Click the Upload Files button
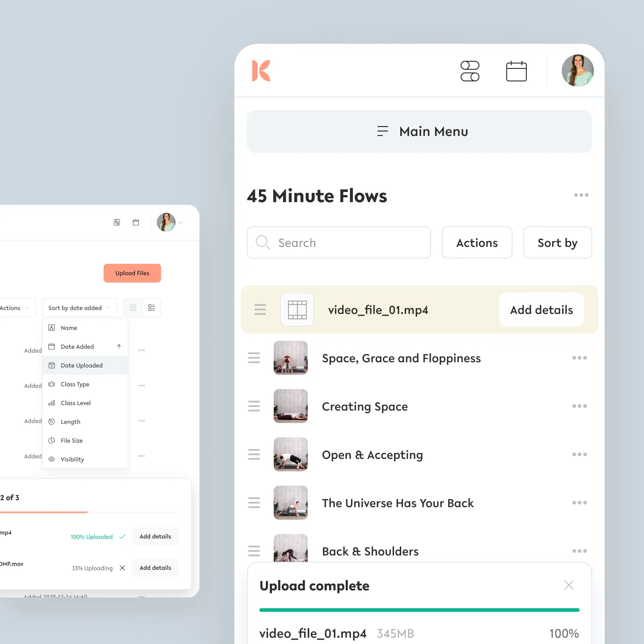 tap(132, 273)
